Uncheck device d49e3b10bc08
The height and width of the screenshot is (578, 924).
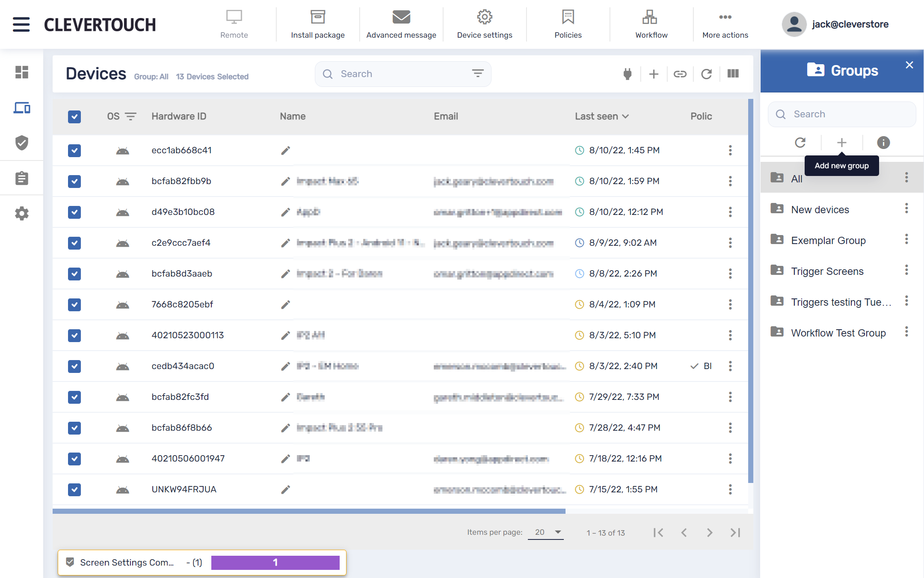point(74,212)
